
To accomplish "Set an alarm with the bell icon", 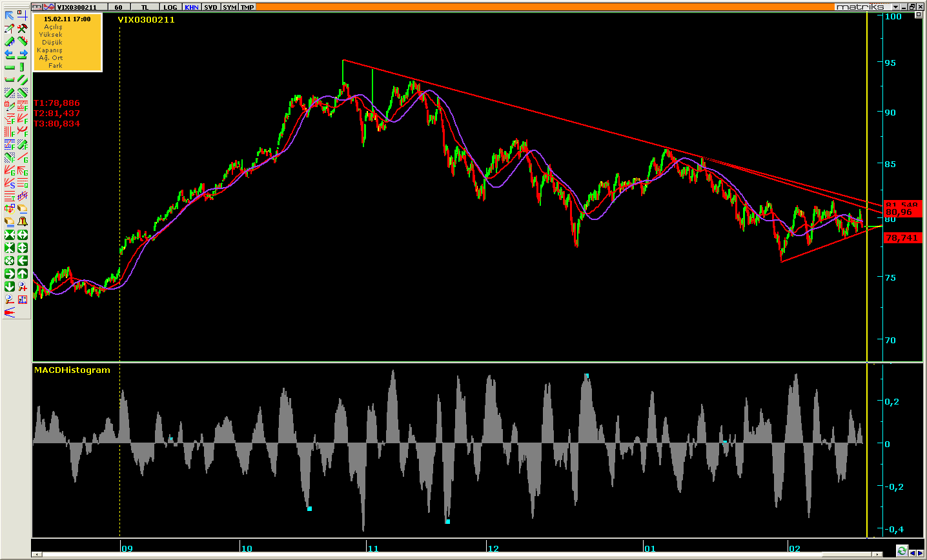I will pyautogui.click(x=23, y=221).
